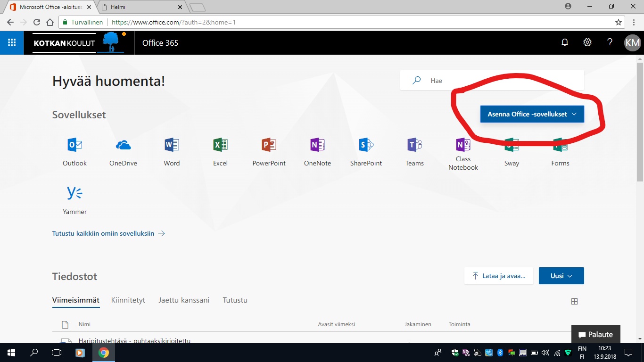The height and width of the screenshot is (362, 644).
Task: Launch the Teams app
Action: (x=414, y=146)
